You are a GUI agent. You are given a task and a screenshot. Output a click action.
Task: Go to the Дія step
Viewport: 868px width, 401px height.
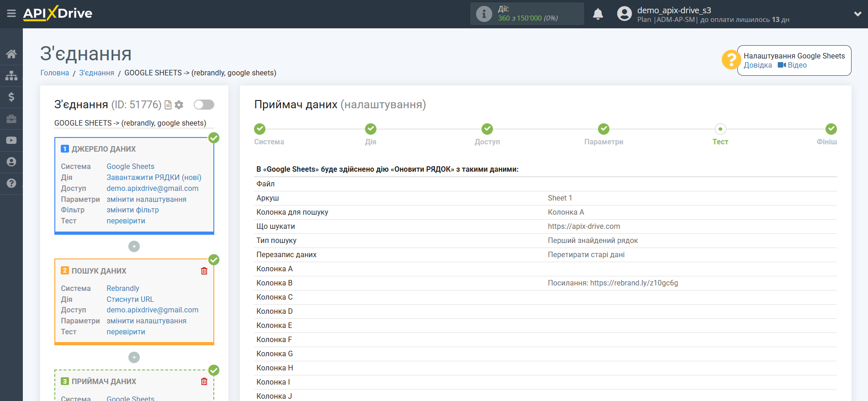click(370, 129)
